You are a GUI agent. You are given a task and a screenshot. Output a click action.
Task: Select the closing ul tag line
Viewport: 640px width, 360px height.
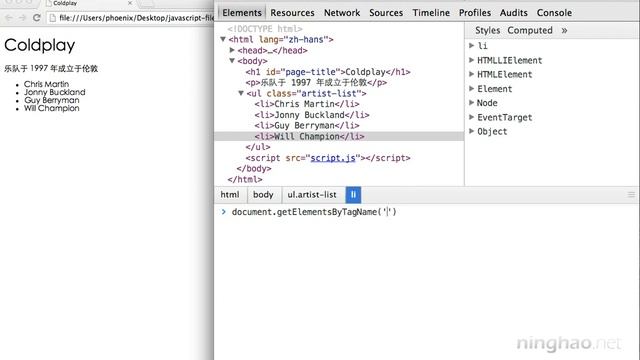coord(258,147)
